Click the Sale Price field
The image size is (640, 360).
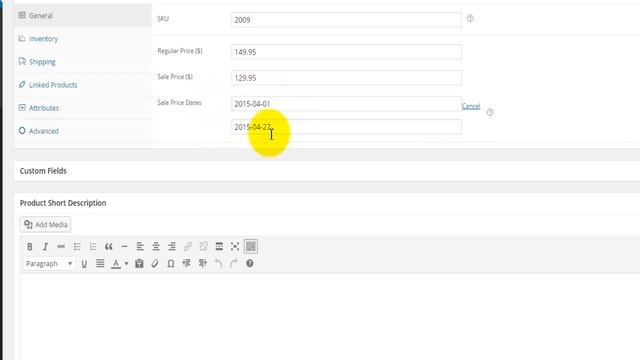click(346, 78)
